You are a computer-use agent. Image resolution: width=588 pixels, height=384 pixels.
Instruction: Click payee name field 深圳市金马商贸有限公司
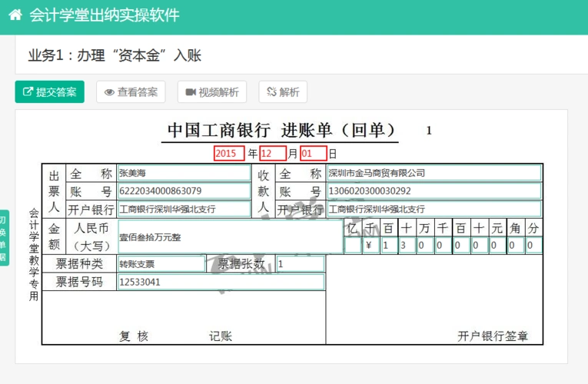tap(434, 173)
